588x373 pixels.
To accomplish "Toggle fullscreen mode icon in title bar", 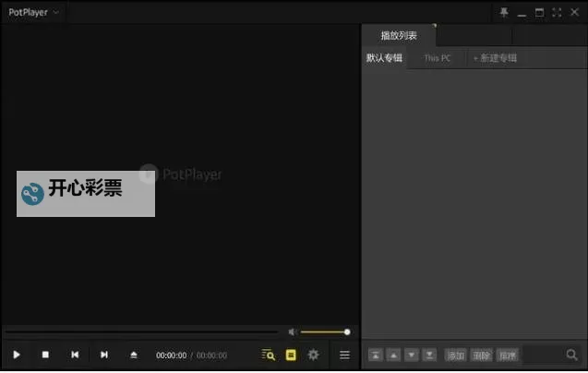I will pyautogui.click(x=557, y=12).
